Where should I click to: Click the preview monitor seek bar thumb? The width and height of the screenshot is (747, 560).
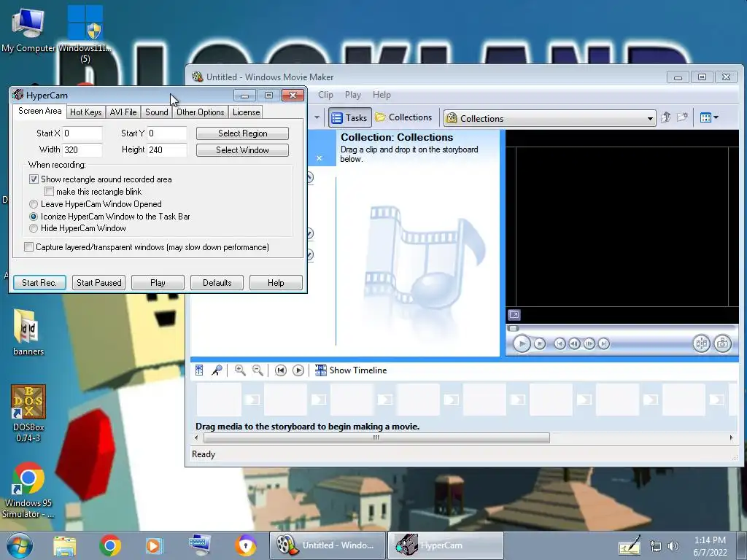[x=513, y=328]
